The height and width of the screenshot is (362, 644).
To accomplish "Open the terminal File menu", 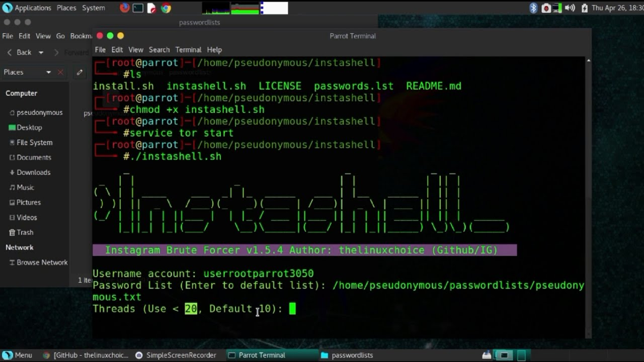I will click(x=100, y=50).
